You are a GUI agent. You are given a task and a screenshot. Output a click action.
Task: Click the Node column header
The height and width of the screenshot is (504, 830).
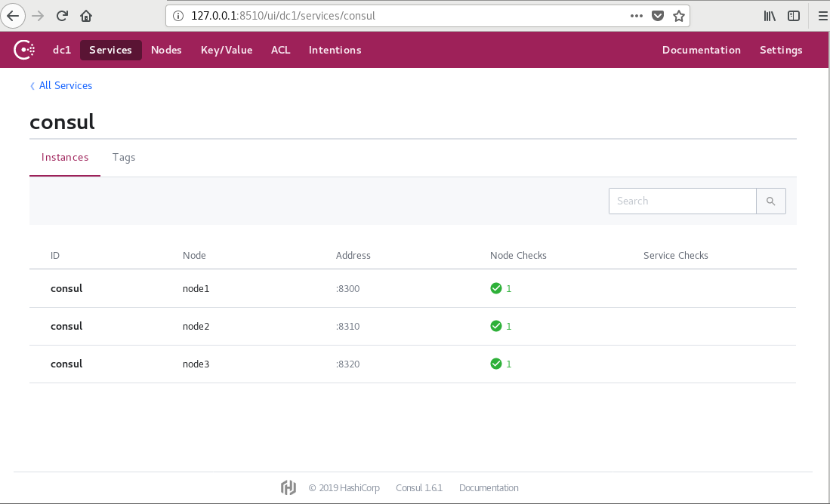(194, 256)
